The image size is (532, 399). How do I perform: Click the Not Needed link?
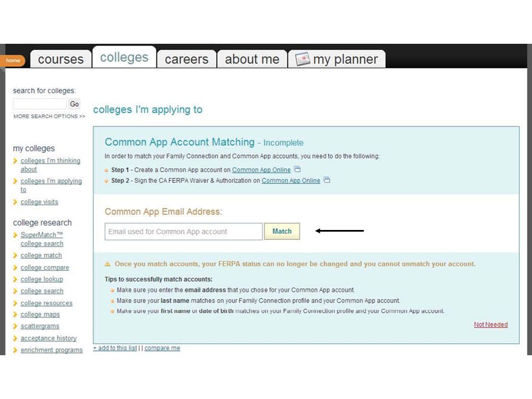click(490, 325)
